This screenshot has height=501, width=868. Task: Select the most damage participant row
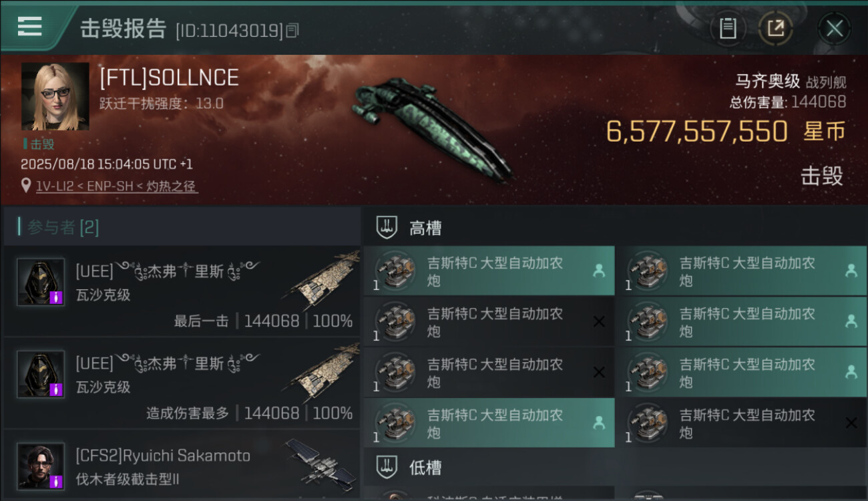[x=182, y=383]
